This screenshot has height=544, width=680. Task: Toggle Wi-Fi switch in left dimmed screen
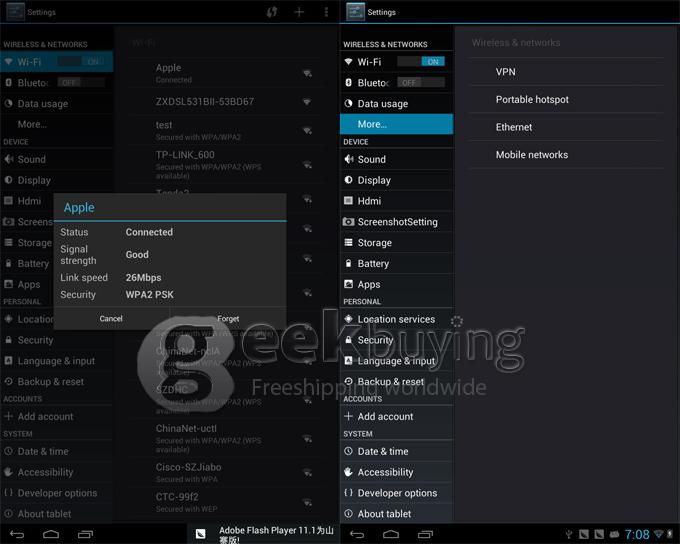(81, 62)
